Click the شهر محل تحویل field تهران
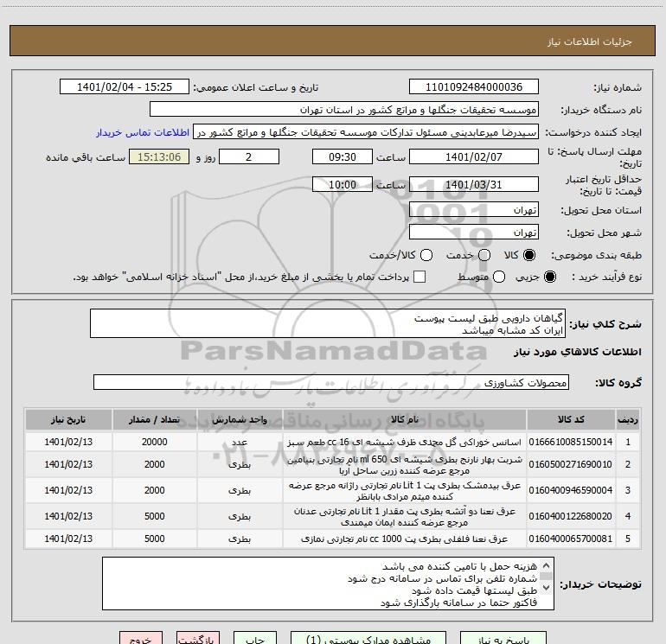Viewport: 666px width, 644px height. 474,233
